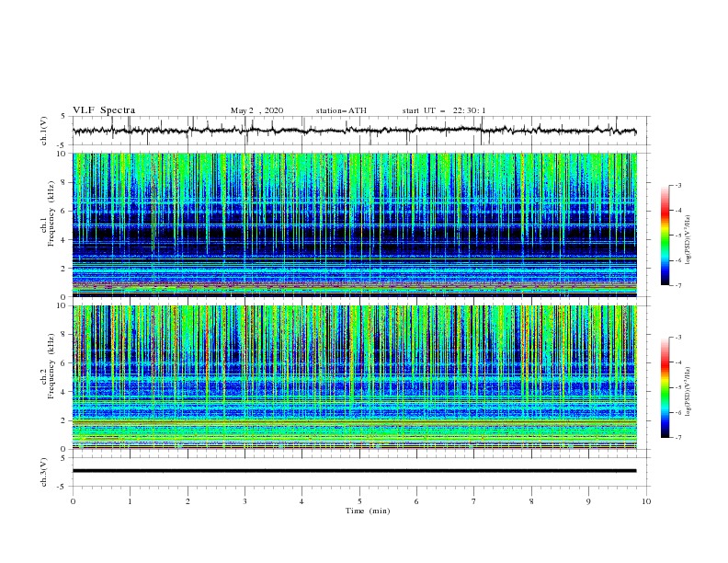Click the log(PSD)(V²/Hz) label beside the ch.2 color bar

[x=688, y=392]
